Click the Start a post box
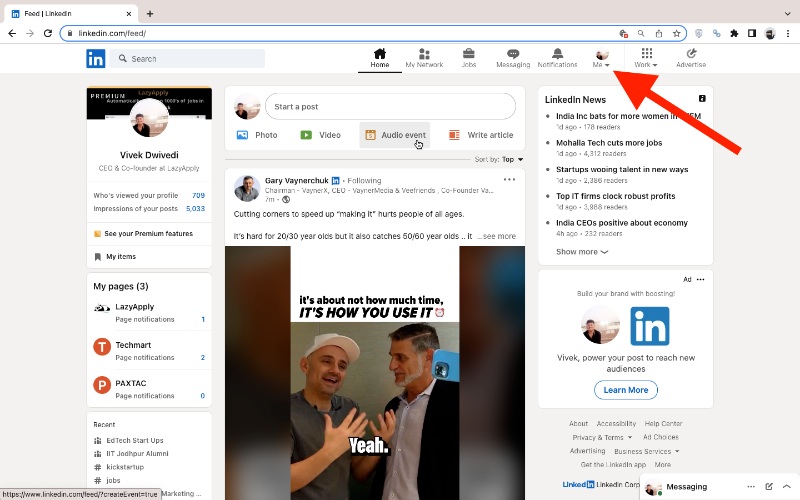This screenshot has height=500, width=800. [x=390, y=107]
